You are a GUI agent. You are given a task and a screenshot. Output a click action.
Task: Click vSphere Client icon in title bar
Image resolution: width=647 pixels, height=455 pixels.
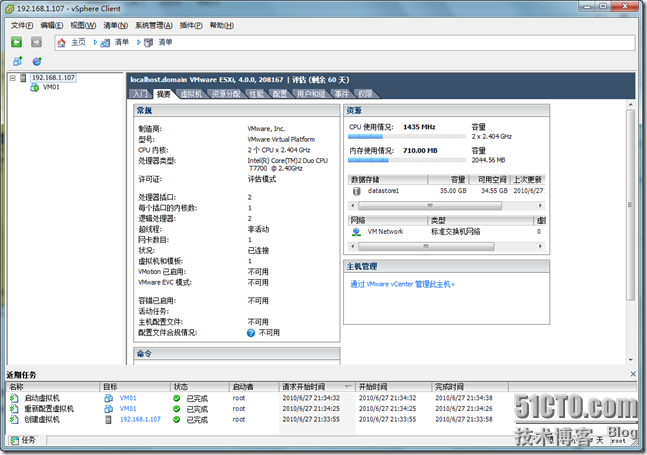point(9,9)
